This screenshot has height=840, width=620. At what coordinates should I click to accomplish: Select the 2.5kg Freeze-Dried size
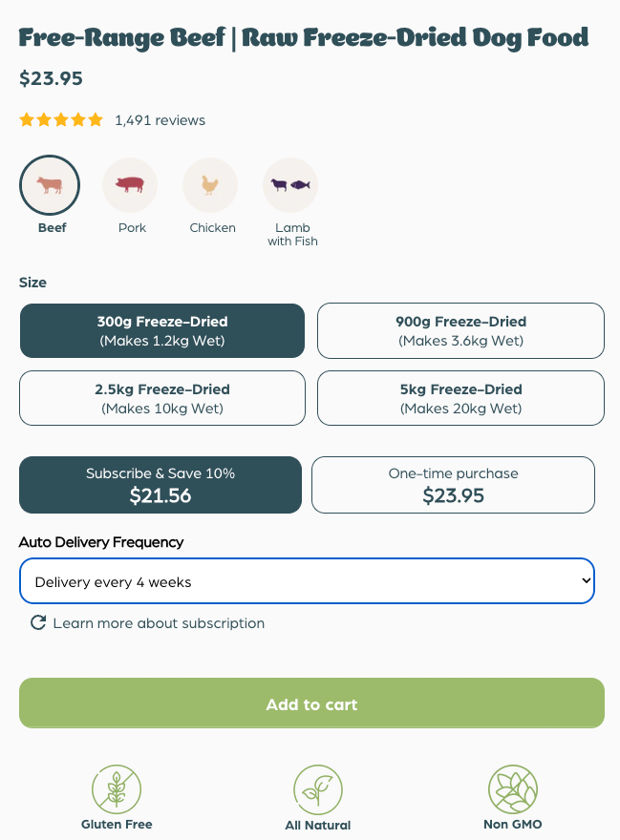(x=162, y=398)
